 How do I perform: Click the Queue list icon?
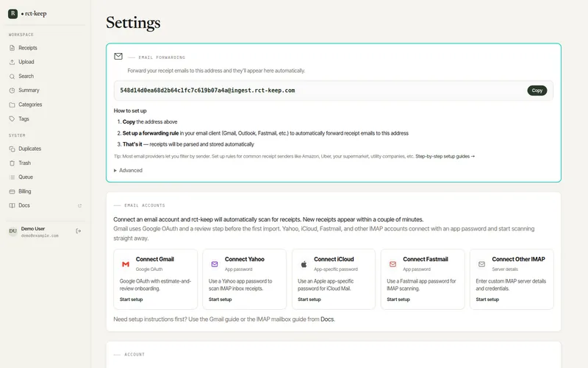[x=12, y=177]
